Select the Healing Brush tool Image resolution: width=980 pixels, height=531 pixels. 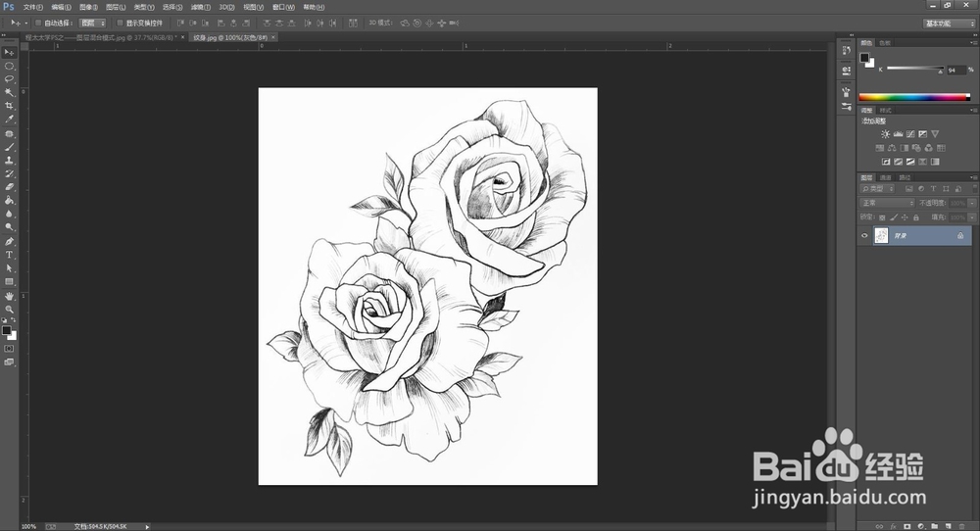coord(9,133)
